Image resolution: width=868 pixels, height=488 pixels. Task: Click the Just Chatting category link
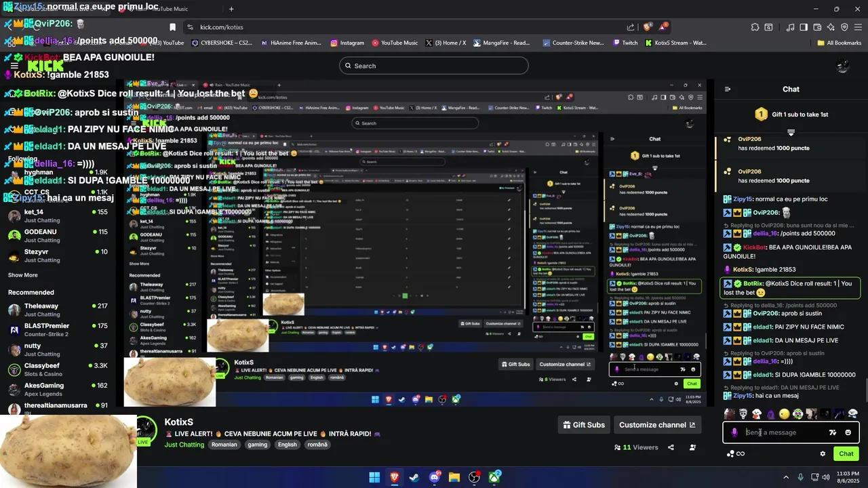click(184, 445)
